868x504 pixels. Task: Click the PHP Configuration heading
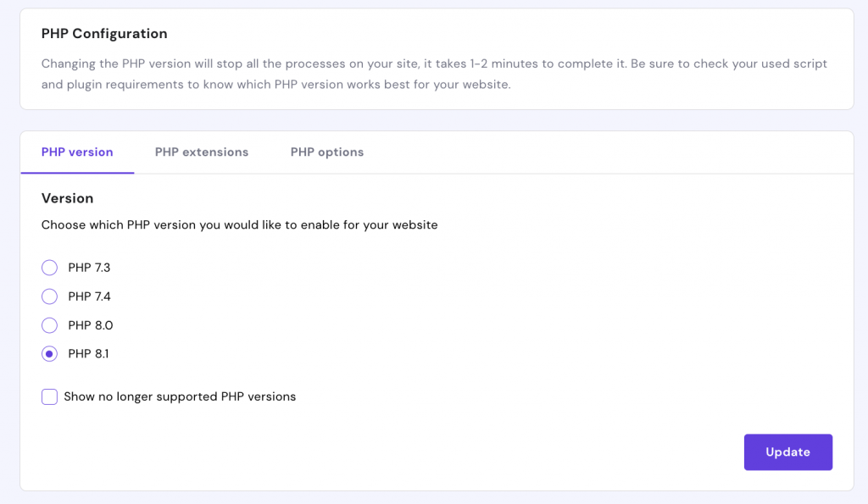tap(103, 33)
